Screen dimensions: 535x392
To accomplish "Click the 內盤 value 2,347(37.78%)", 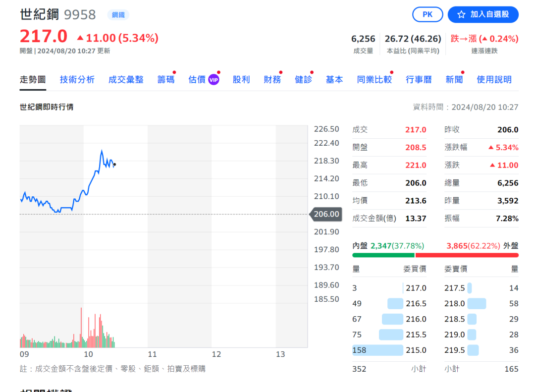I will (397, 246).
